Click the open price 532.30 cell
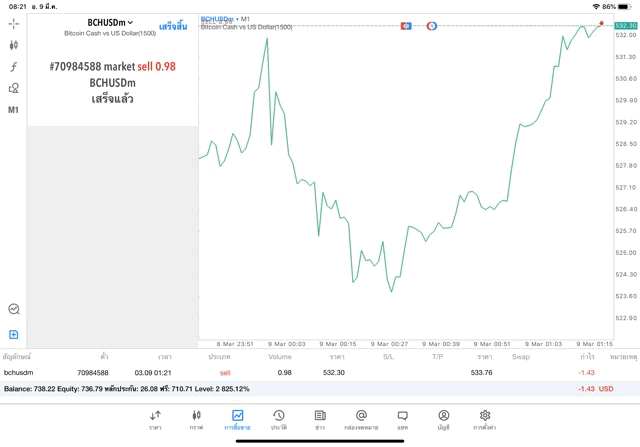Screen dimensions: 640x447 coord(334,373)
